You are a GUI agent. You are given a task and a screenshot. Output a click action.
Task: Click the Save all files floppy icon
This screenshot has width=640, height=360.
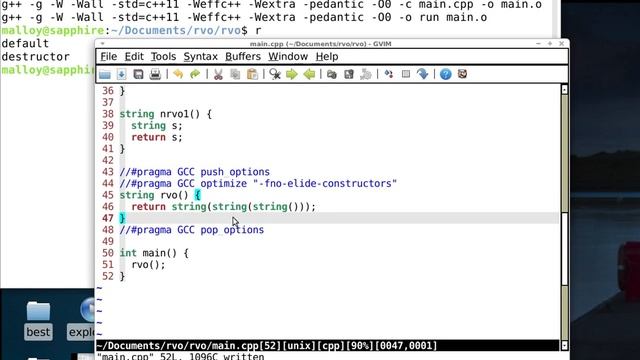point(138,74)
